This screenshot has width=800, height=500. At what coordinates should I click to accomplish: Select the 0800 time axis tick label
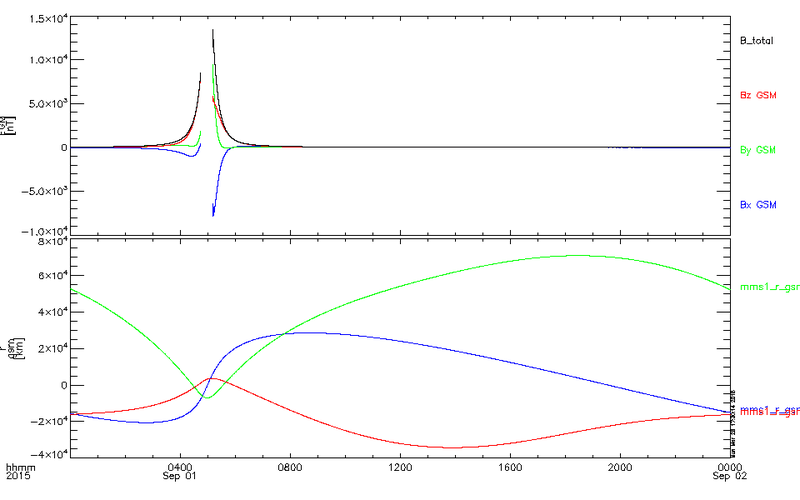pyautogui.click(x=290, y=466)
